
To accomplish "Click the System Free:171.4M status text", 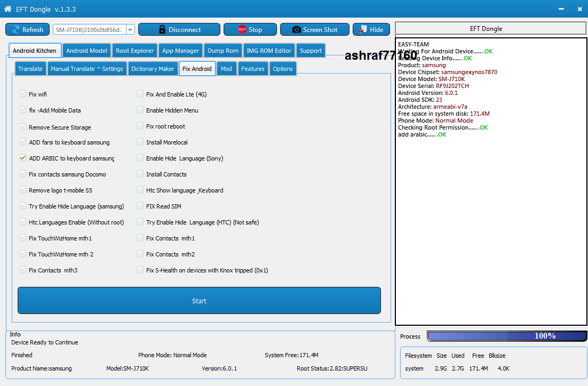I will [291, 355].
